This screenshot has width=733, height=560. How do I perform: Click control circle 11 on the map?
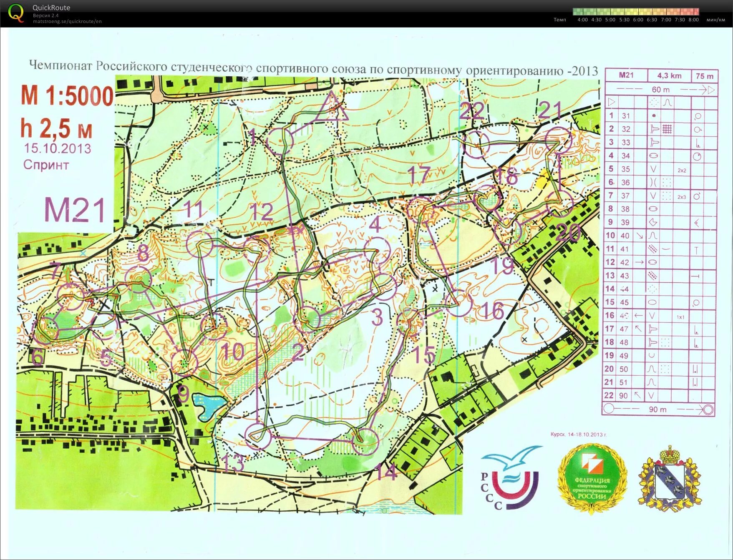pyautogui.click(x=199, y=244)
